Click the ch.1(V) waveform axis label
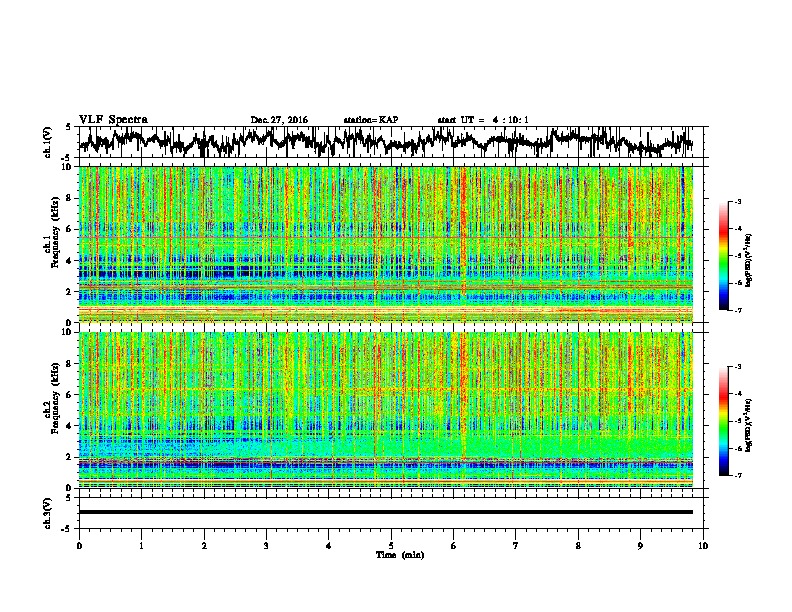792x612 pixels. pyautogui.click(x=48, y=142)
